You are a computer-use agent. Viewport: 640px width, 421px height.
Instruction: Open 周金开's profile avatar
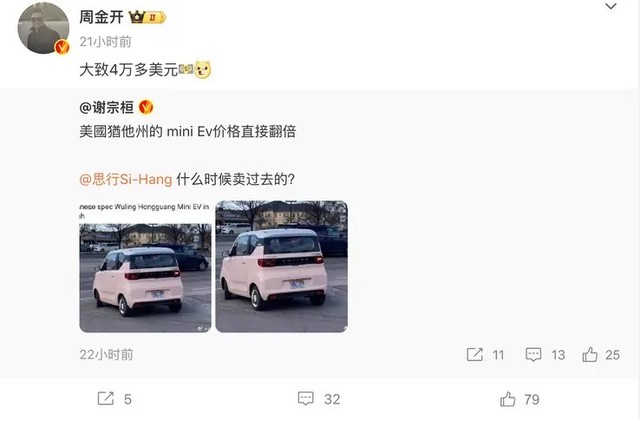tap(43, 28)
